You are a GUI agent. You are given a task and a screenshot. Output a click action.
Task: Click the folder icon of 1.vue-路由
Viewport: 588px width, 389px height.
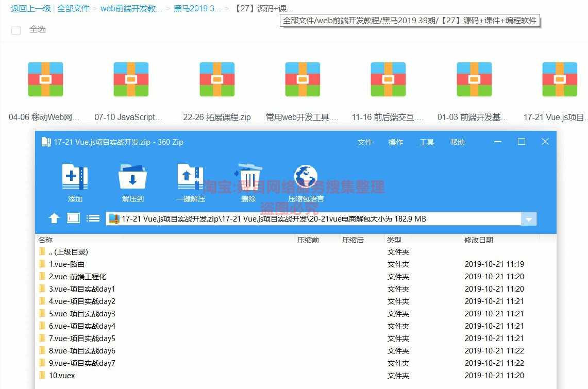click(x=42, y=264)
